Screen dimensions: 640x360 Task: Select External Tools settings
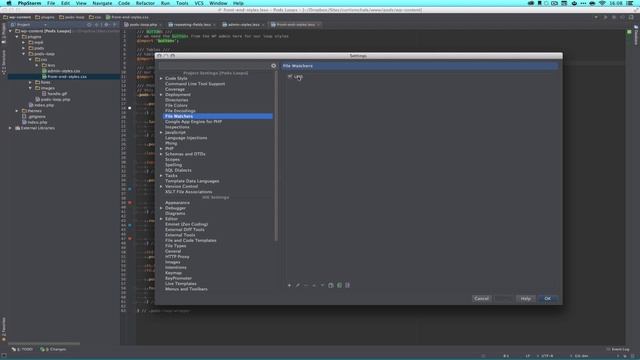tap(180, 235)
